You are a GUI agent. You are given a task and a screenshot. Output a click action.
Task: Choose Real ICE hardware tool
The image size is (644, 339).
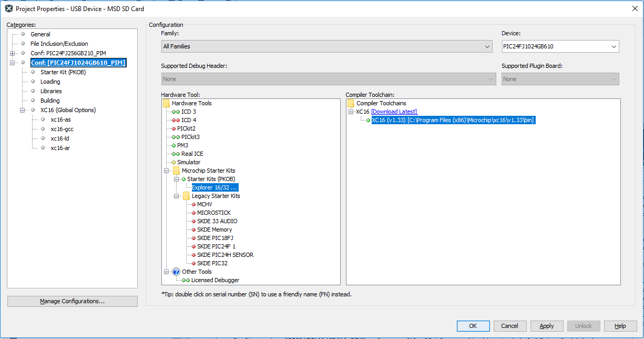click(192, 154)
